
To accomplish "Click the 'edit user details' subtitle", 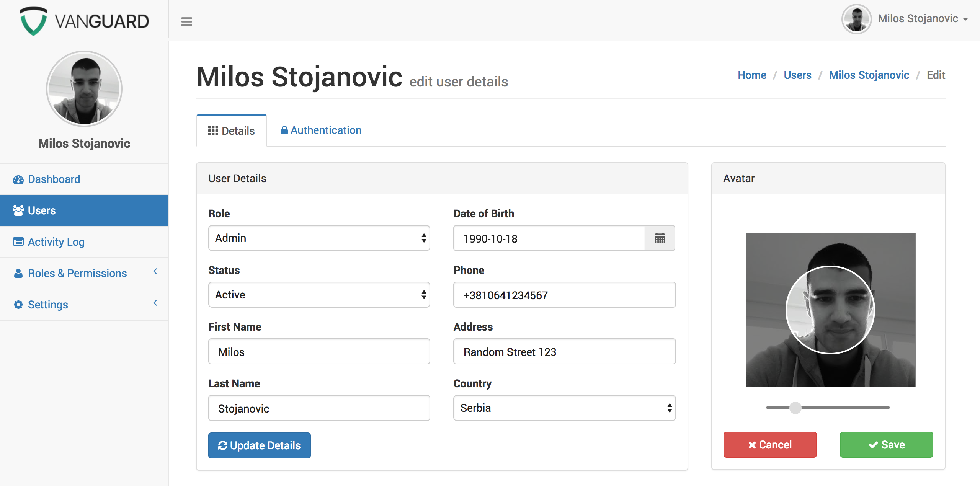I will 459,82.
